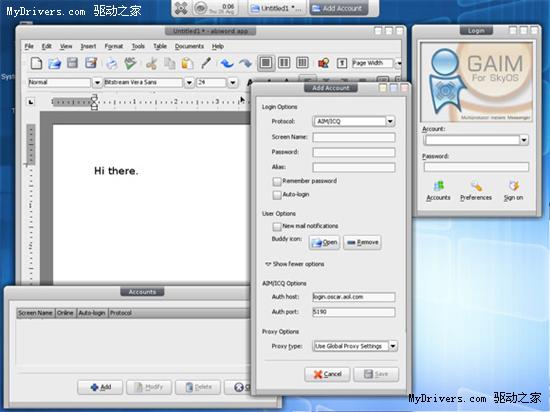This screenshot has width=550, height=412.
Task: Open the Account dropdown in Login window
Action: 524,140
